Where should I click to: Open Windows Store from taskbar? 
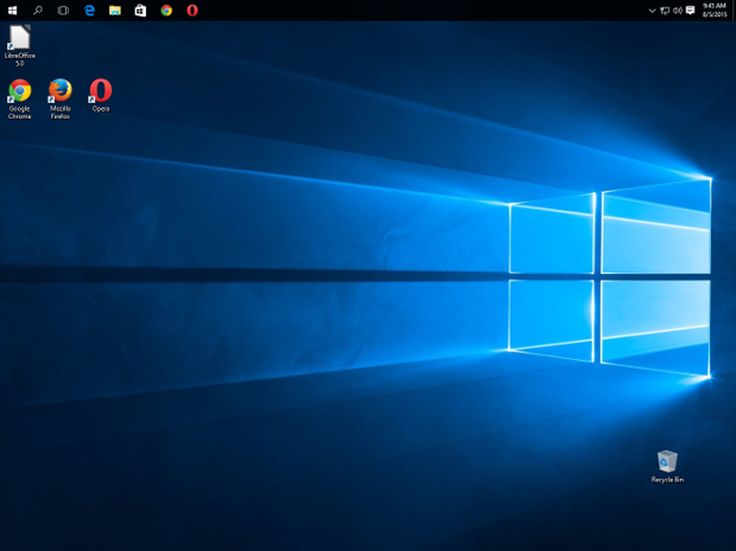pyautogui.click(x=140, y=10)
